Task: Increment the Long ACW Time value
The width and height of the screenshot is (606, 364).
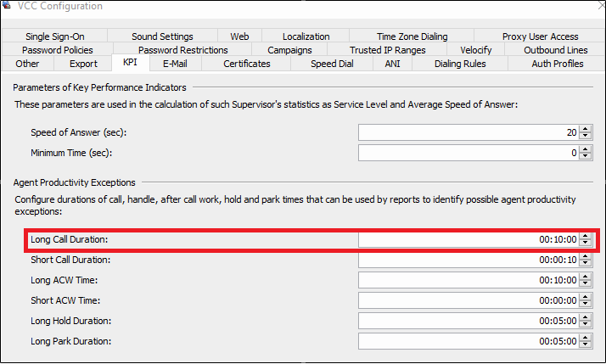Action: [585, 277]
